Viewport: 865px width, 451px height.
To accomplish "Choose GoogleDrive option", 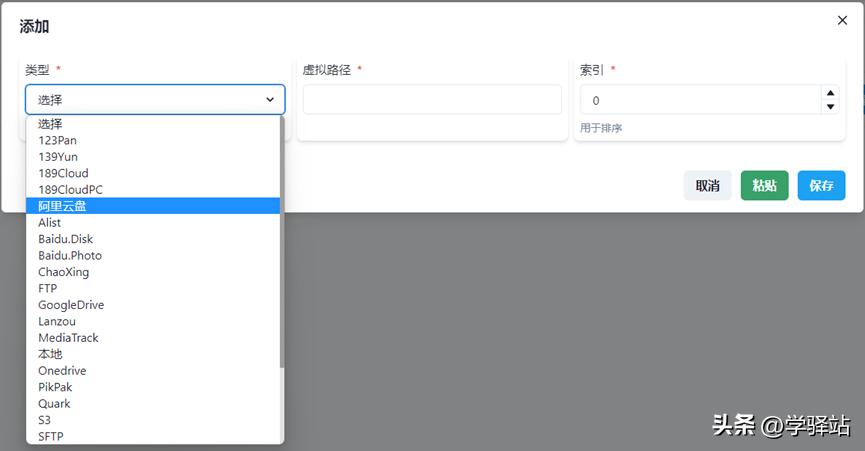I will point(153,305).
